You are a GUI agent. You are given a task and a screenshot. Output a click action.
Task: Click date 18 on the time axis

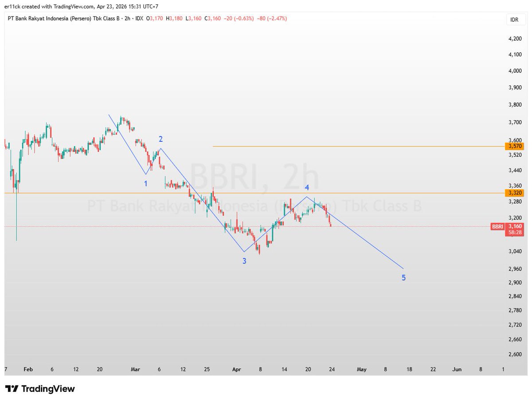(409, 369)
